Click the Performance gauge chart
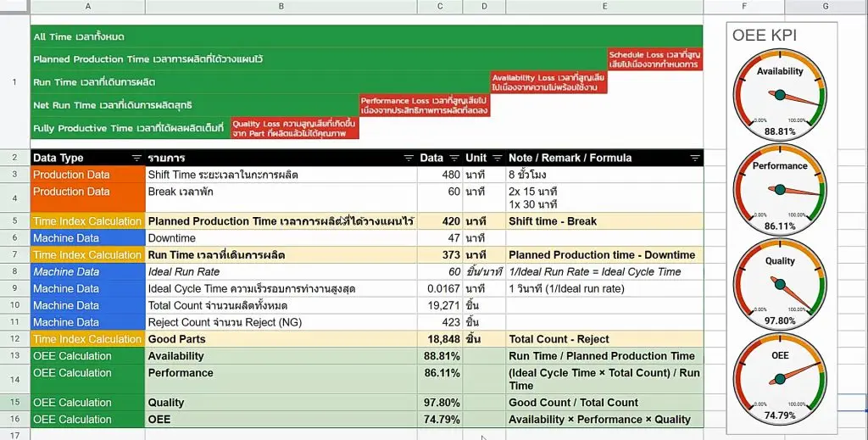The height and width of the screenshot is (440, 868). 780,190
